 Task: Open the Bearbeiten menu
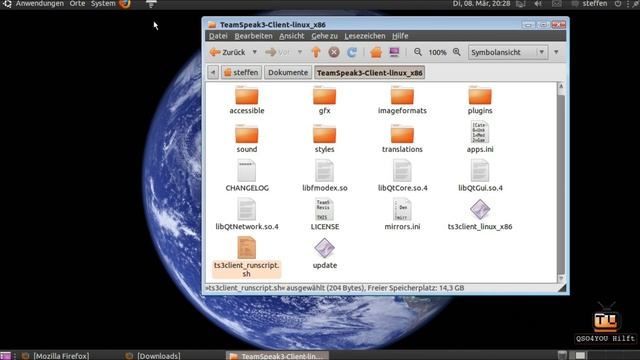tap(253, 36)
